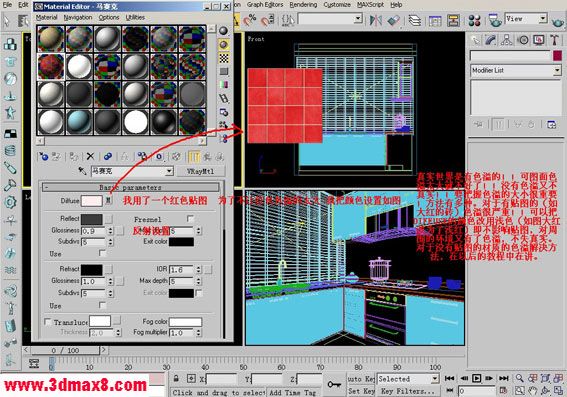Click the Video Color Check icon
The height and width of the screenshot is (397, 567).
224,85
